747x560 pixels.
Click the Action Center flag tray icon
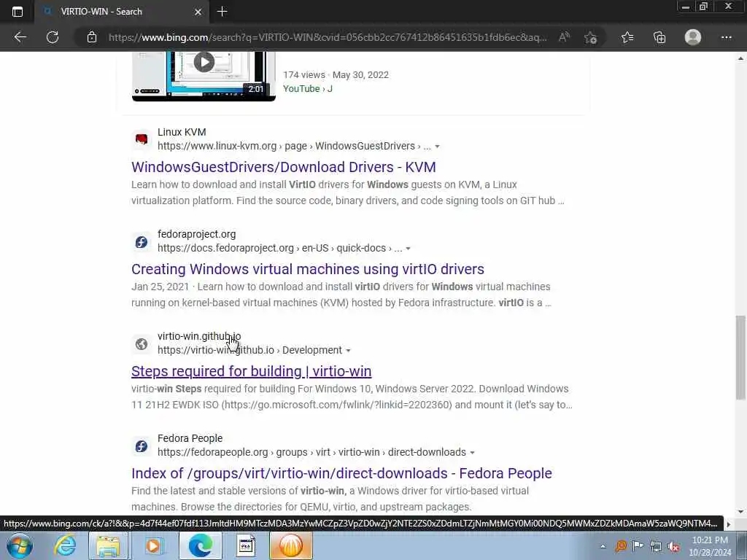pos(638,546)
